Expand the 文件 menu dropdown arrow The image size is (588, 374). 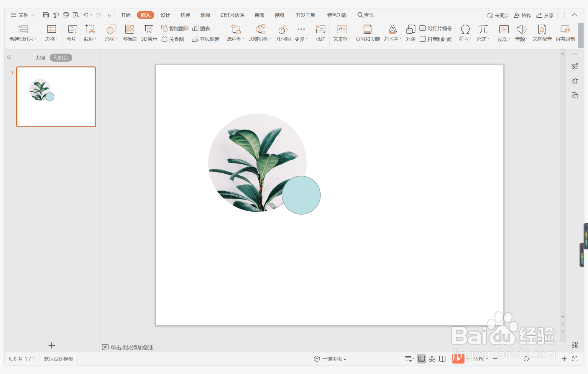coord(33,15)
